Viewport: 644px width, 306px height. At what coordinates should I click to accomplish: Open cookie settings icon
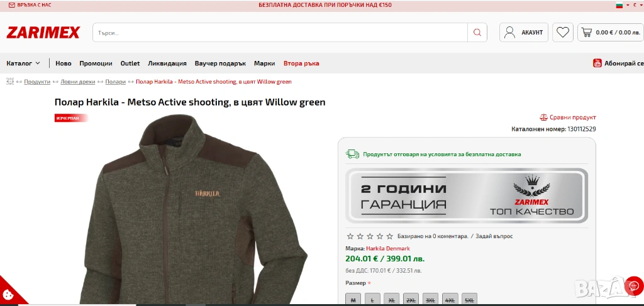[x=8, y=294]
